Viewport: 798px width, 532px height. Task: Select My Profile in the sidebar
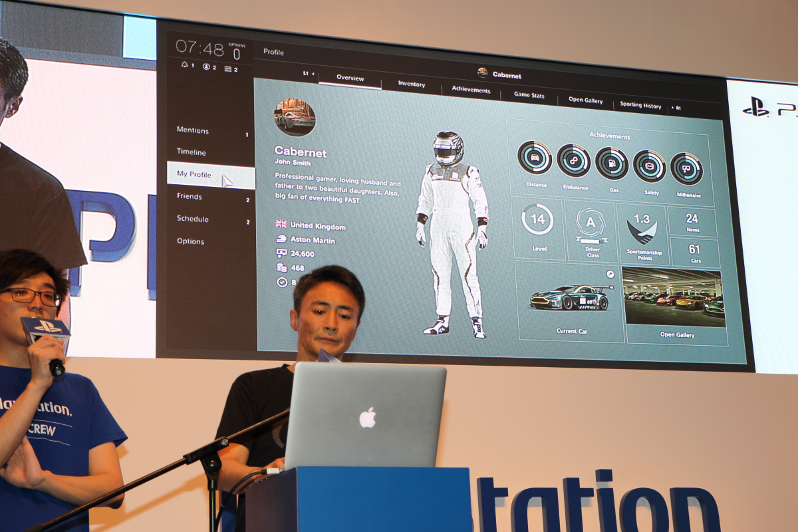(211, 175)
